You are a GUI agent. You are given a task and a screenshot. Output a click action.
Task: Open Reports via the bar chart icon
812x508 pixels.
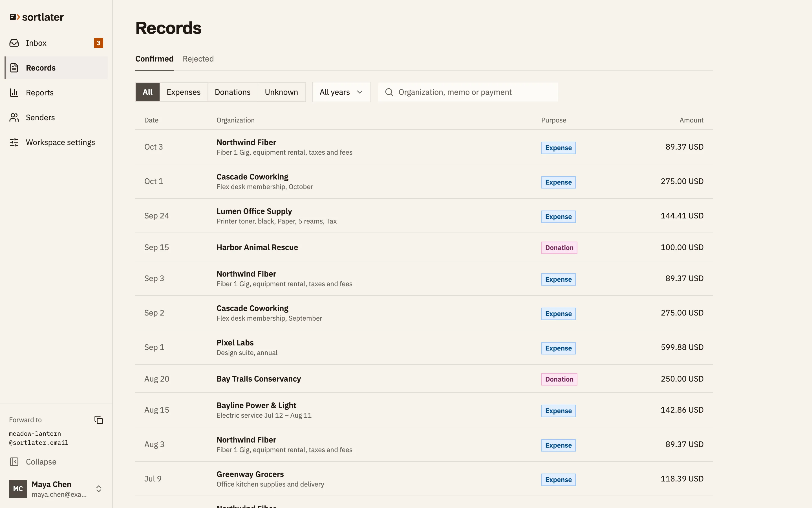click(14, 93)
